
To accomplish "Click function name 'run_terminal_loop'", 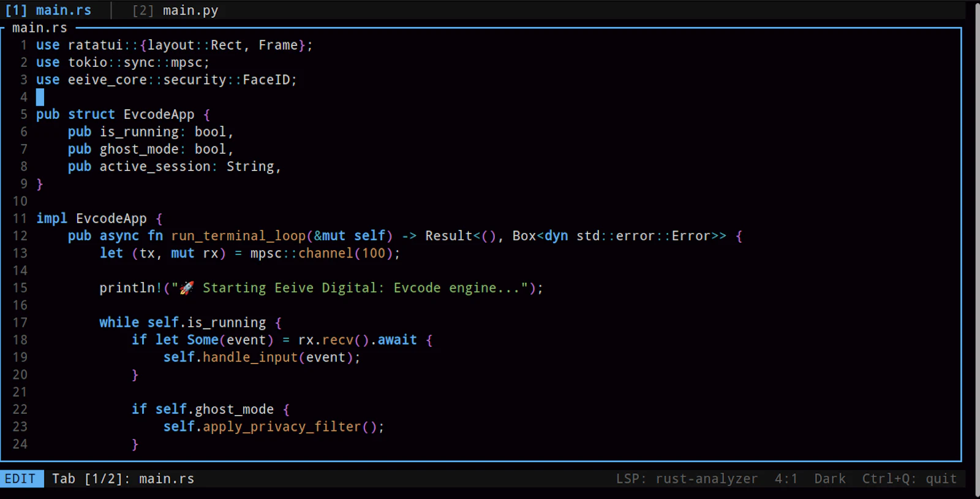I will click(238, 236).
